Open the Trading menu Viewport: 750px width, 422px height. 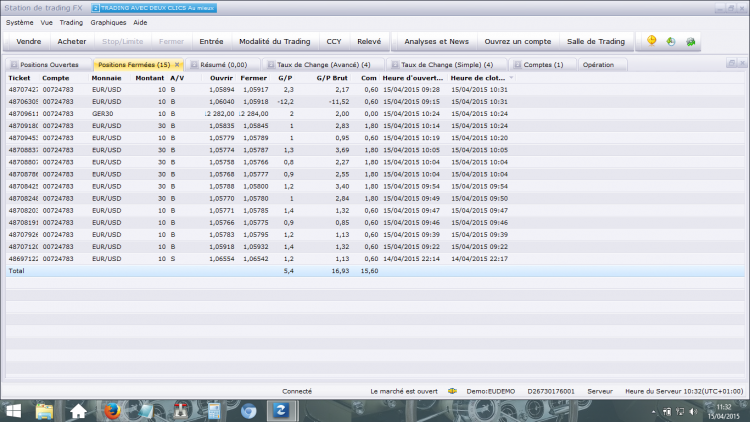pos(71,22)
